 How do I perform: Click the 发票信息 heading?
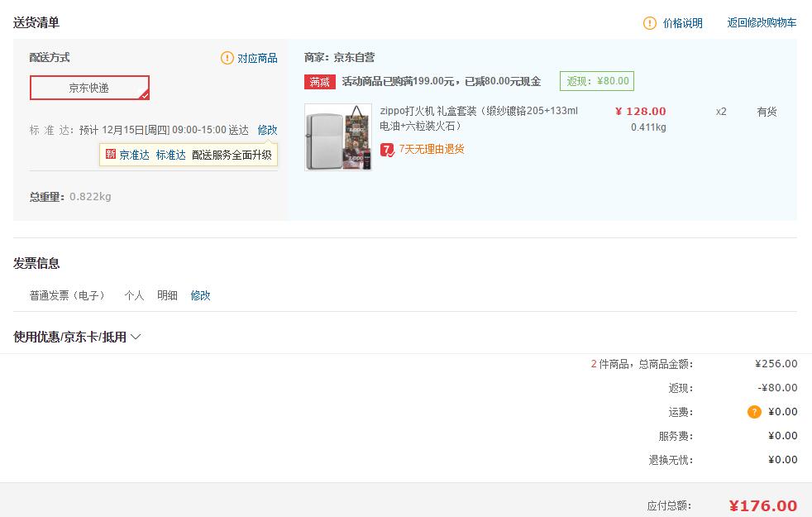pyautogui.click(x=36, y=263)
